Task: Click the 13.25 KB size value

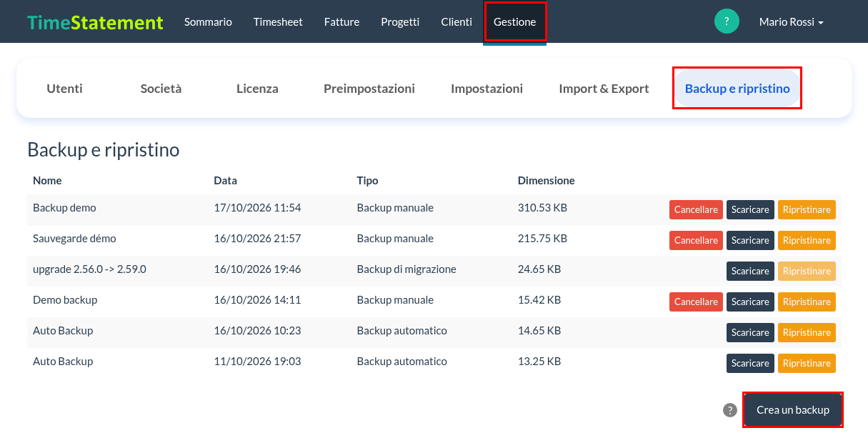Action: tap(539, 362)
